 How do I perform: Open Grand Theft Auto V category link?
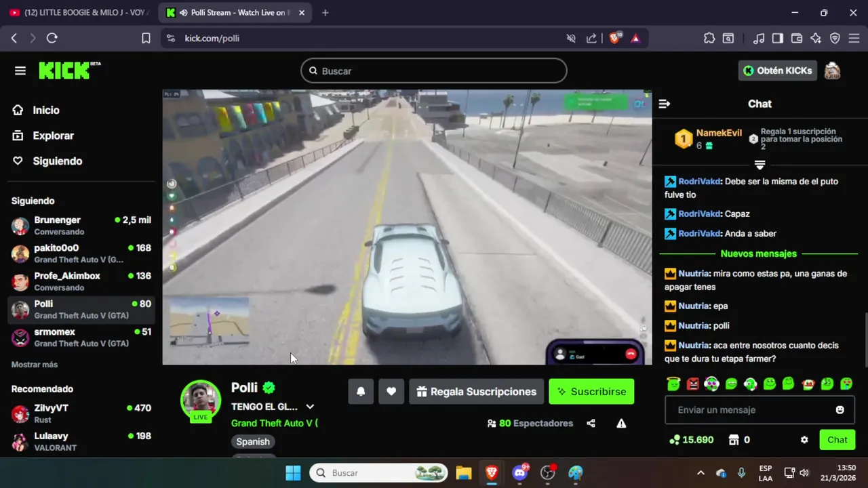point(274,423)
